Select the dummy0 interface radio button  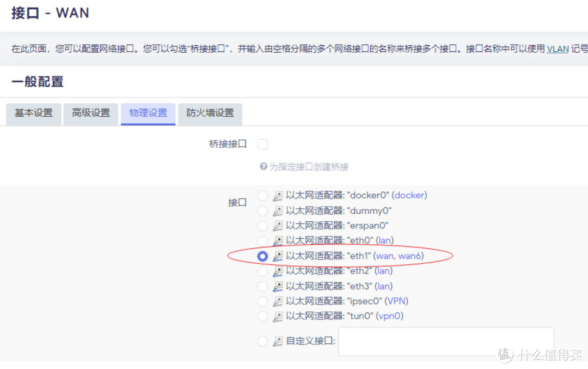tap(262, 210)
